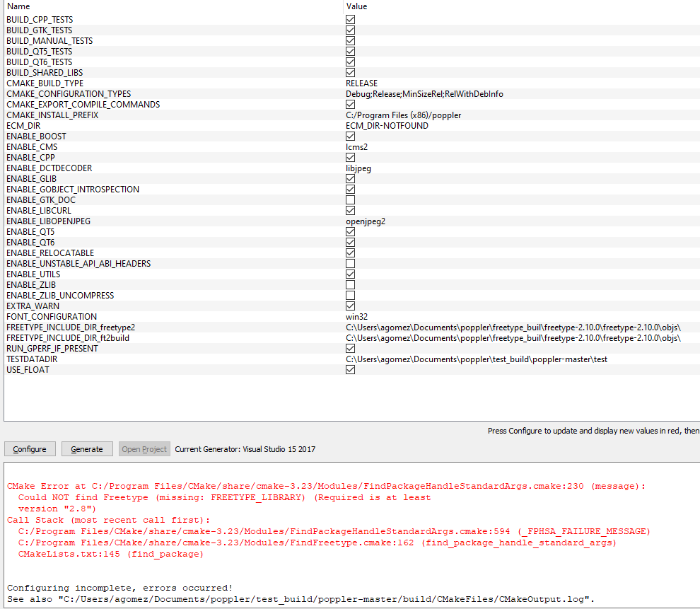Toggle the USE_FLOAT setting
Screen dimensions: 700x609
350,369
